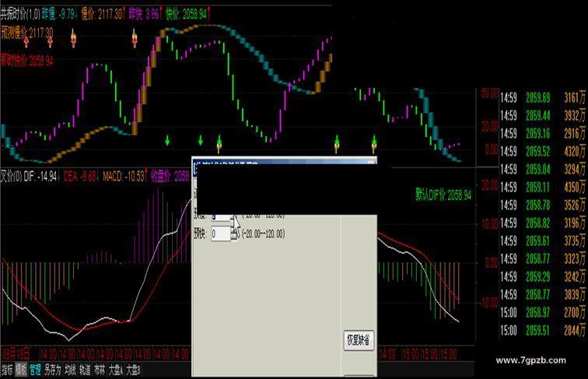
Task: Click the 叉价(0) DIF: -14.94 readout
Action: pos(30,176)
